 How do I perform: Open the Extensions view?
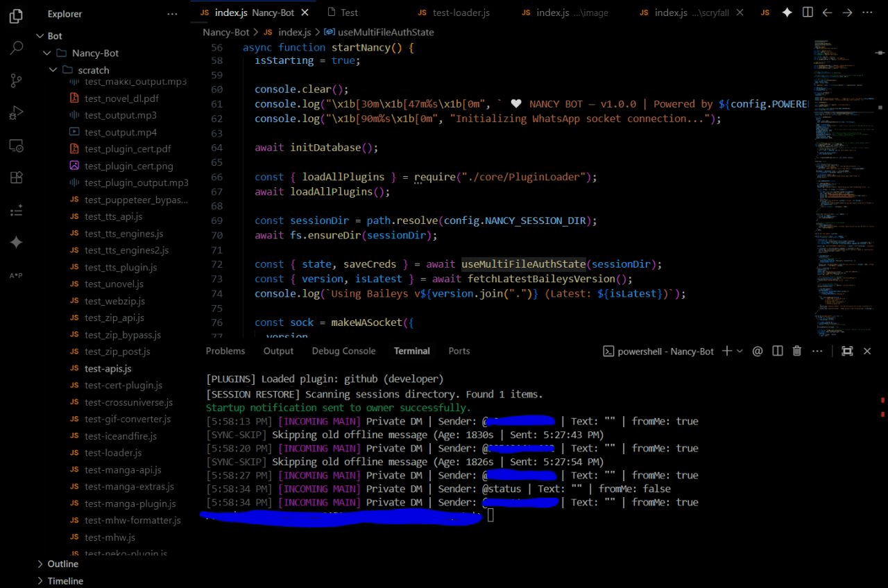pos(16,178)
